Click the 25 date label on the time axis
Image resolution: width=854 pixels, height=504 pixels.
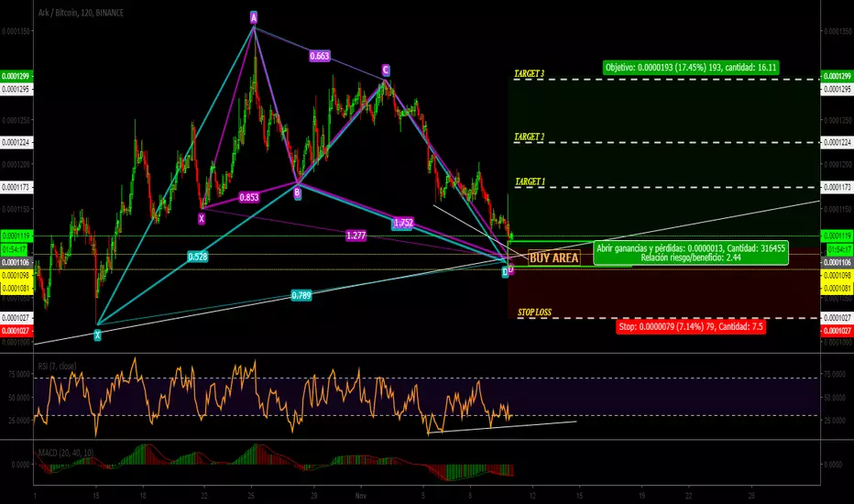[x=251, y=496]
